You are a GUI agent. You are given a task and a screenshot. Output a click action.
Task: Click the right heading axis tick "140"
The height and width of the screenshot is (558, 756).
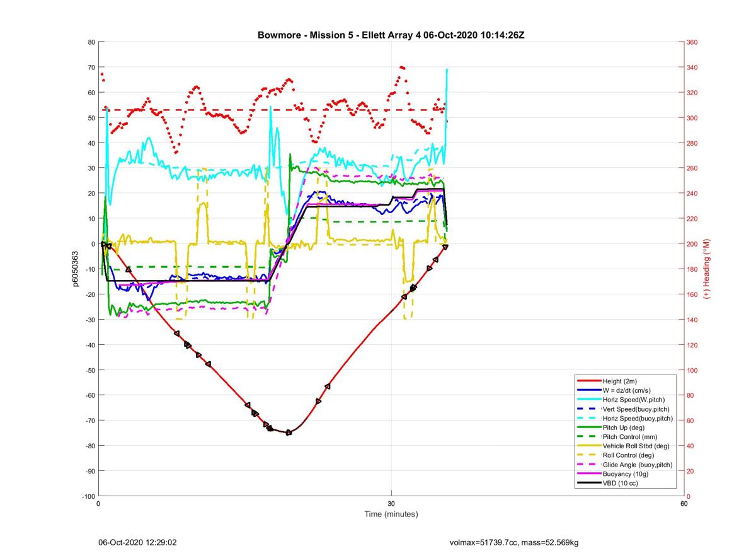692,320
